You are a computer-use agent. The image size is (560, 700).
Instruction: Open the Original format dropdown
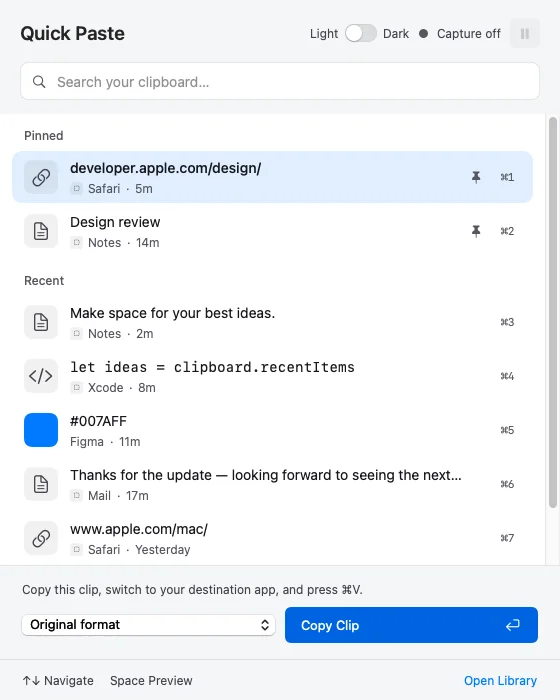[x=148, y=625]
